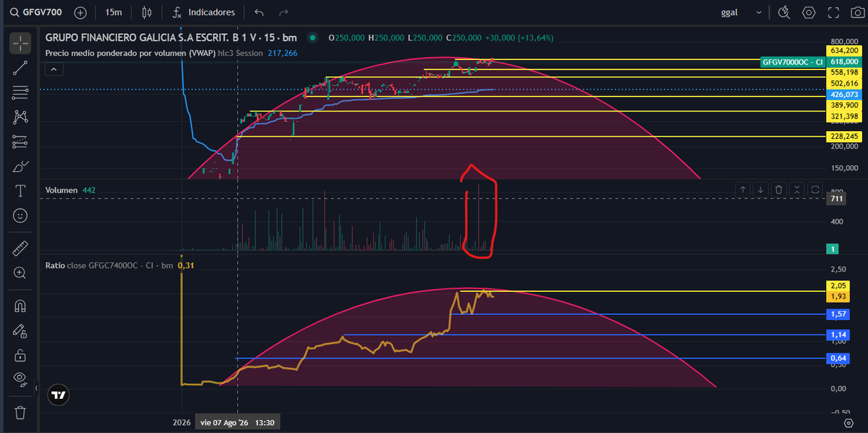Click the 228,245 yellow price label
This screenshot has height=433, width=868.
pyautogui.click(x=845, y=136)
